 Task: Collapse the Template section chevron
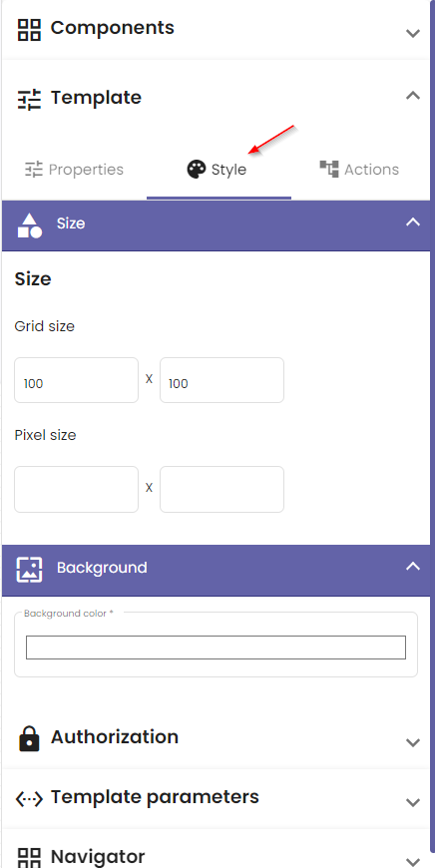(413, 95)
